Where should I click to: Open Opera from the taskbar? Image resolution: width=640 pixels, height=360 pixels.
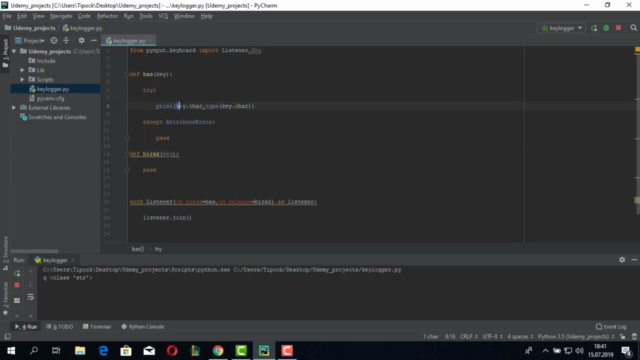(x=172, y=351)
